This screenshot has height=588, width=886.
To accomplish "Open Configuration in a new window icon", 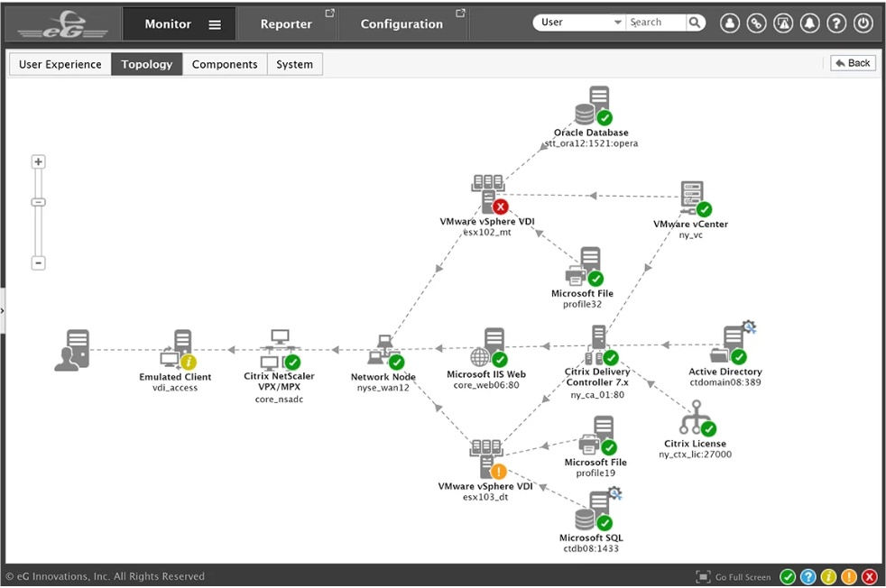I will point(460,13).
